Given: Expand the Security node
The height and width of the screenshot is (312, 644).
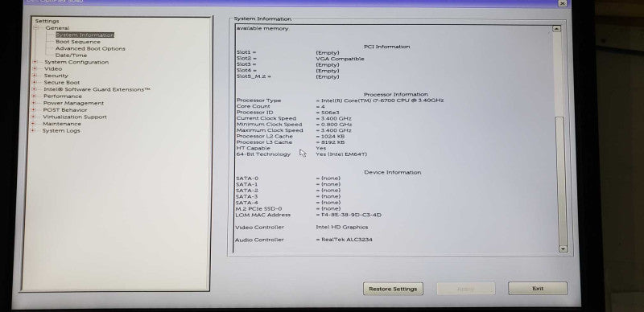Looking at the screenshot, I should pyautogui.click(x=35, y=76).
